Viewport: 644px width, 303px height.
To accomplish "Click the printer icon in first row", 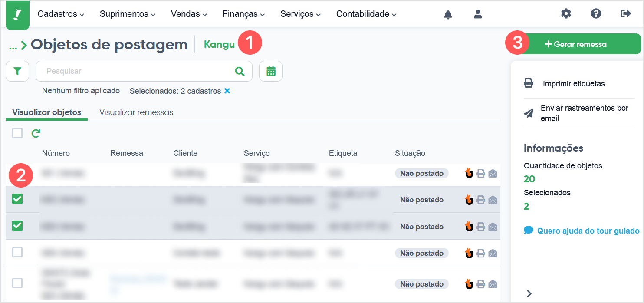I will [x=481, y=174].
